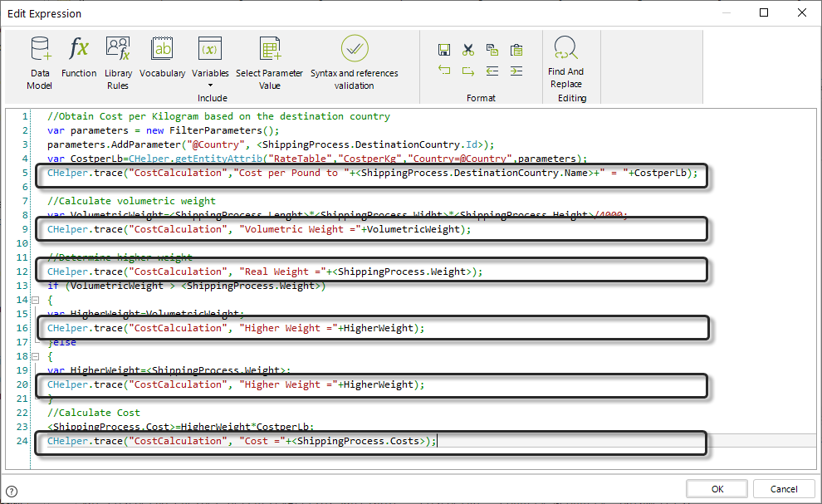Click the "Higher Weight" trace on line 20
The width and height of the screenshot is (822, 504).
(x=236, y=385)
